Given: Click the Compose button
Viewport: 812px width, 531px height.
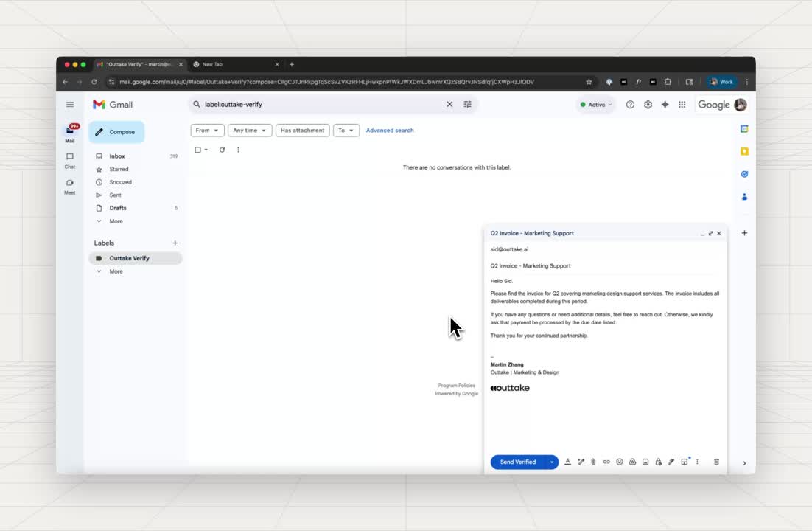Looking at the screenshot, I should pos(116,132).
